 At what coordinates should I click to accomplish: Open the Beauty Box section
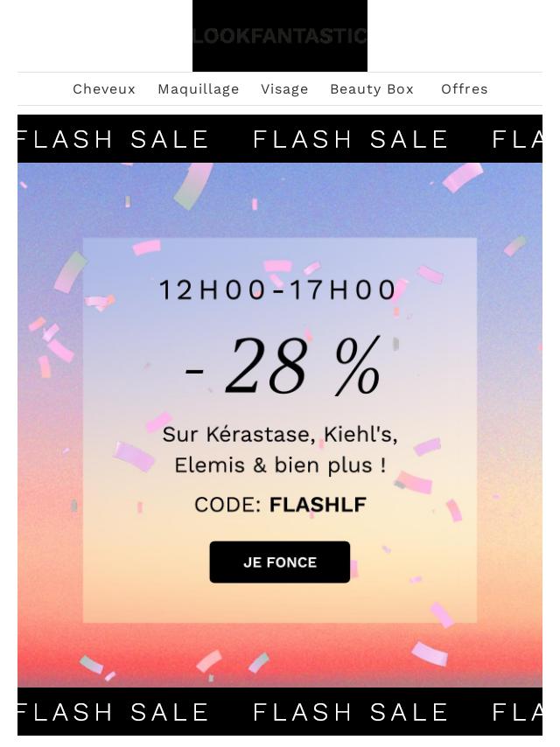pyautogui.click(x=372, y=89)
